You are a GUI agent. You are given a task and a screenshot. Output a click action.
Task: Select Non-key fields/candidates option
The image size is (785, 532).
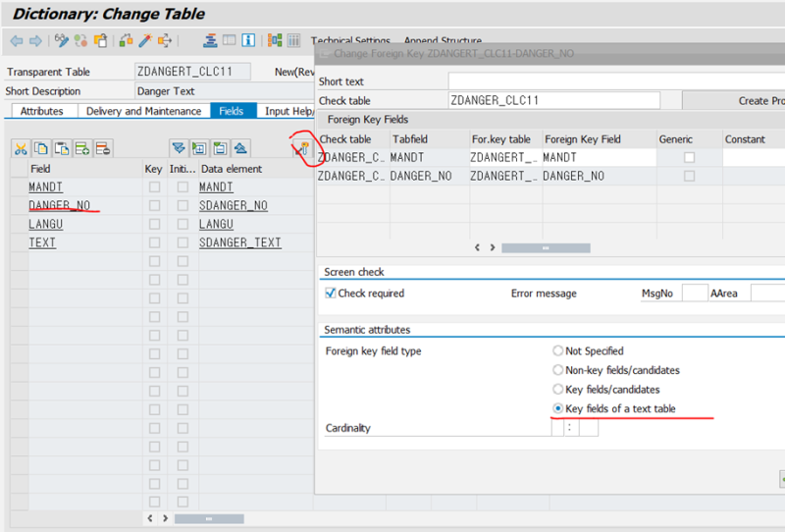pyautogui.click(x=557, y=370)
